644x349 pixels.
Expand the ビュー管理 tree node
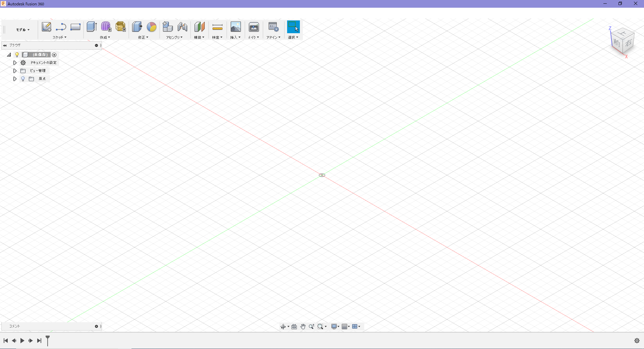pos(15,71)
